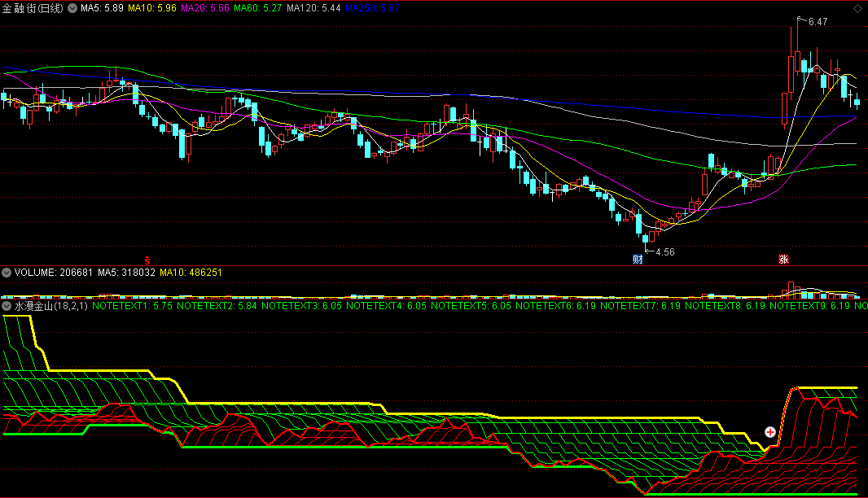The height and width of the screenshot is (498, 868).
Task: Click the 水漫金山(18,2,1) indicator name
Action: pos(51,306)
